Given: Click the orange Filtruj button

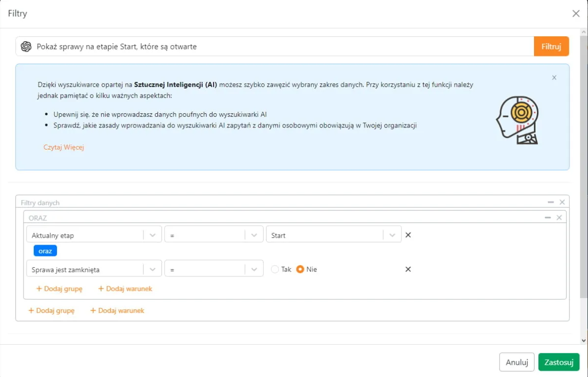Looking at the screenshot, I should coord(551,47).
